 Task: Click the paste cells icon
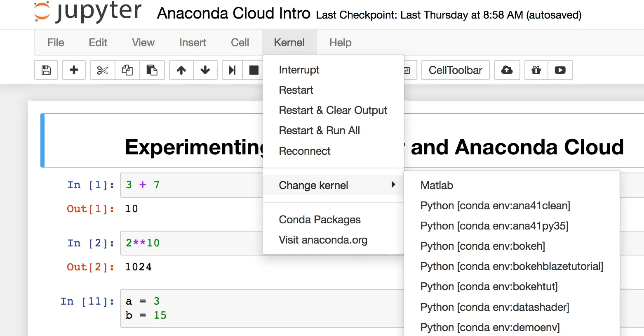coord(152,70)
